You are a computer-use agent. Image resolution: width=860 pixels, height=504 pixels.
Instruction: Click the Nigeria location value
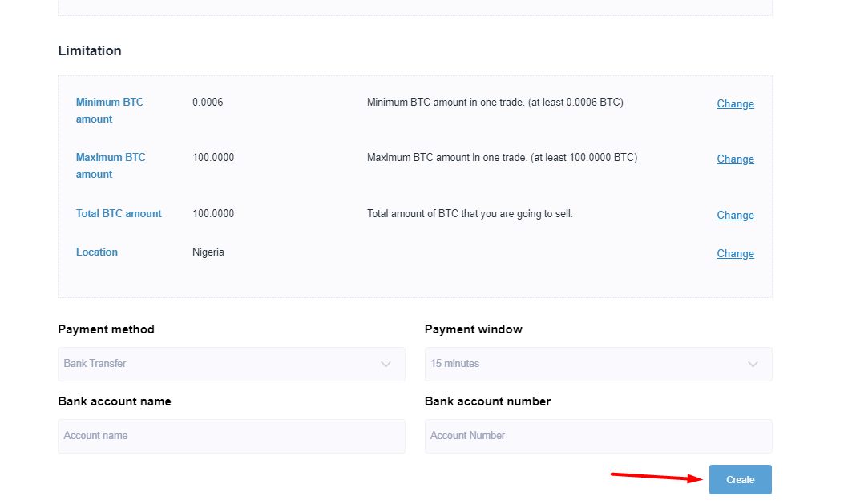pyautogui.click(x=208, y=252)
